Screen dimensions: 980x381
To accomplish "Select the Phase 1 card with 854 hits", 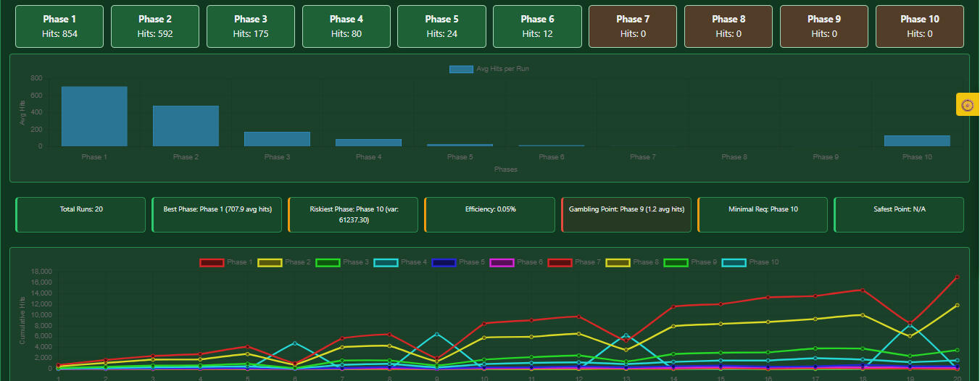I will pyautogui.click(x=59, y=27).
